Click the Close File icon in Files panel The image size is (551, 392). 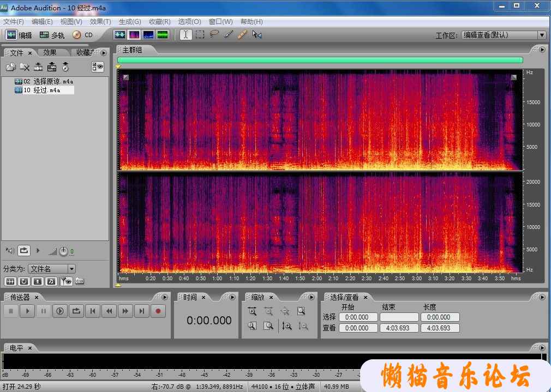click(x=25, y=67)
